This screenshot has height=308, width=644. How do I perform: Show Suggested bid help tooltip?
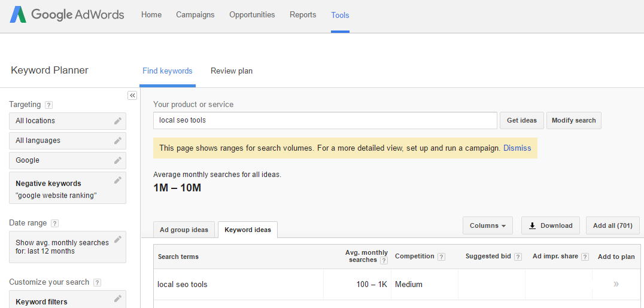click(x=517, y=257)
